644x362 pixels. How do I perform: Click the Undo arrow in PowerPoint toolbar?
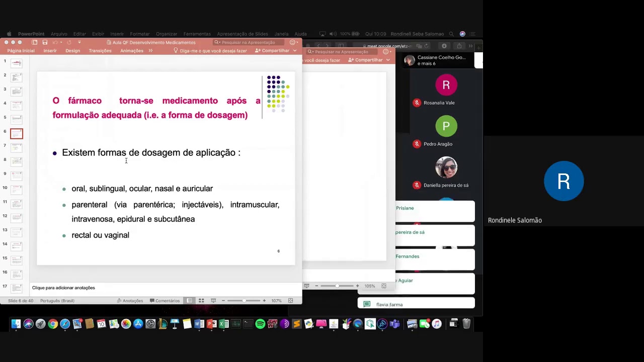click(55, 42)
